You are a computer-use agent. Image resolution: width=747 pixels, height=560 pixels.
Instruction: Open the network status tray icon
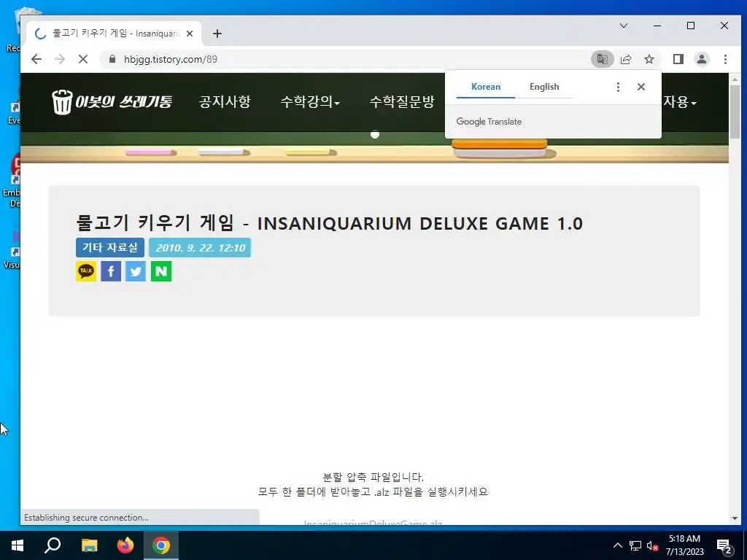pyautogui.click(x=635, y=545)
